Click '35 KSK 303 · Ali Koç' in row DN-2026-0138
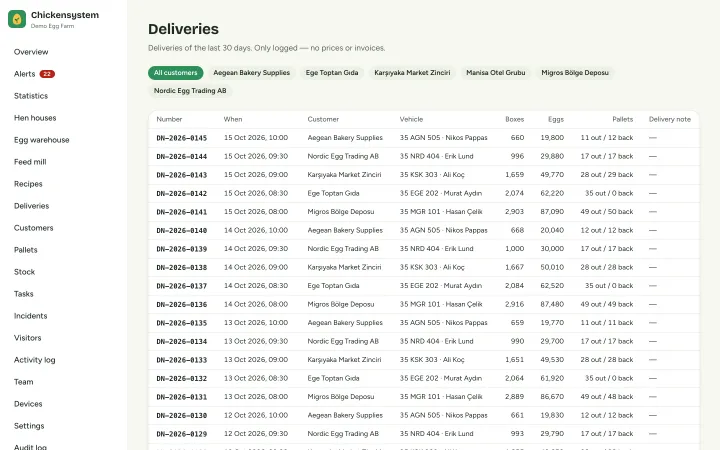Screen dimensions: 720x450 432,267
